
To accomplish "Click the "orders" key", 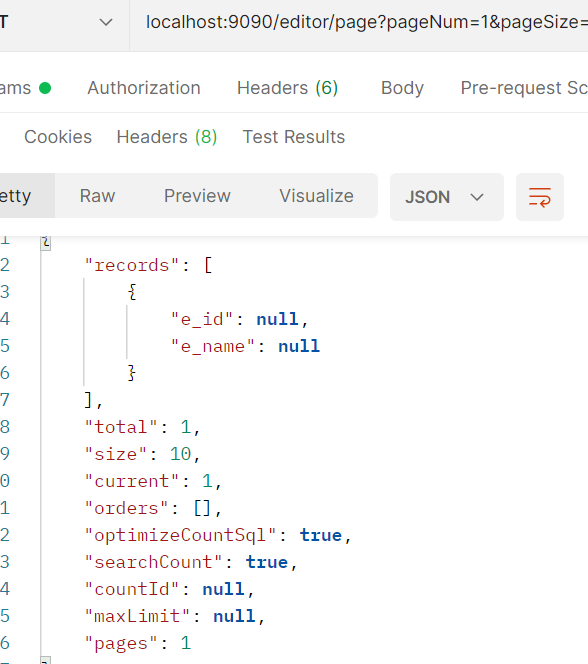I will click(x=126, y=508).
